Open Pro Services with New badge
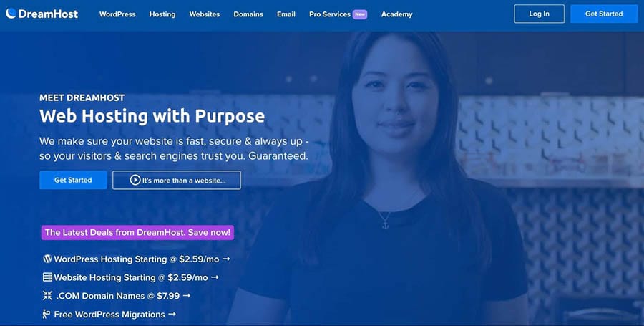The image size is (644, 326). (x=338, y=14)
